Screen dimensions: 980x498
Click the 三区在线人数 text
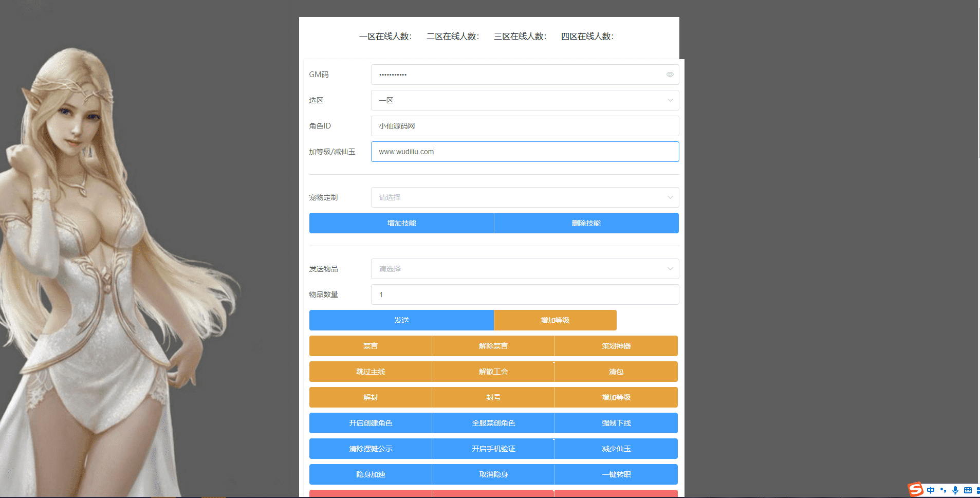tap(520, 36)
